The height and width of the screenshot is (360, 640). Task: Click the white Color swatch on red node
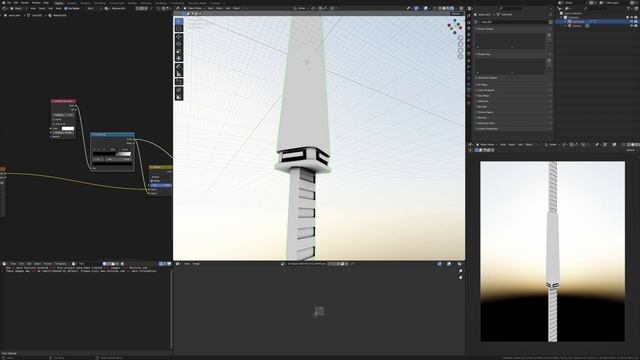pos(68,129)
